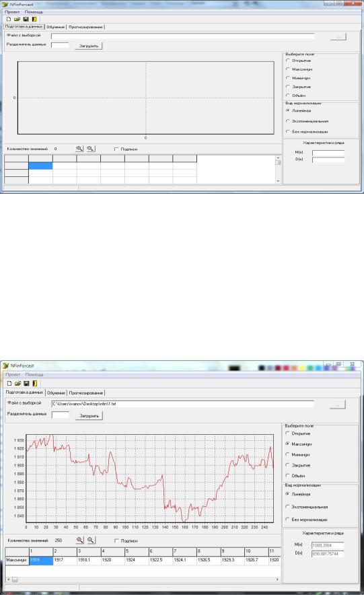This screenshot has width=364, height=595.
Task: Open Проект menu in loaded-chart window
Action: click(13, 374)
